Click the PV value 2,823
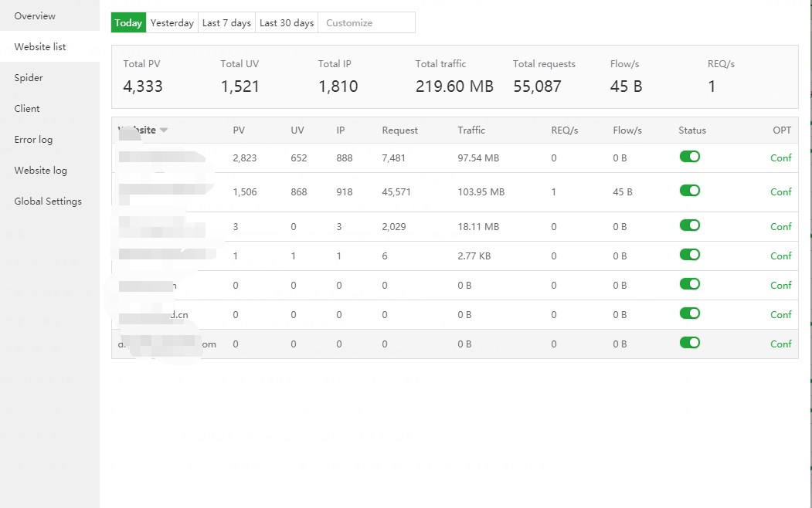Screen dimensions: 812x508 [244, 158]
